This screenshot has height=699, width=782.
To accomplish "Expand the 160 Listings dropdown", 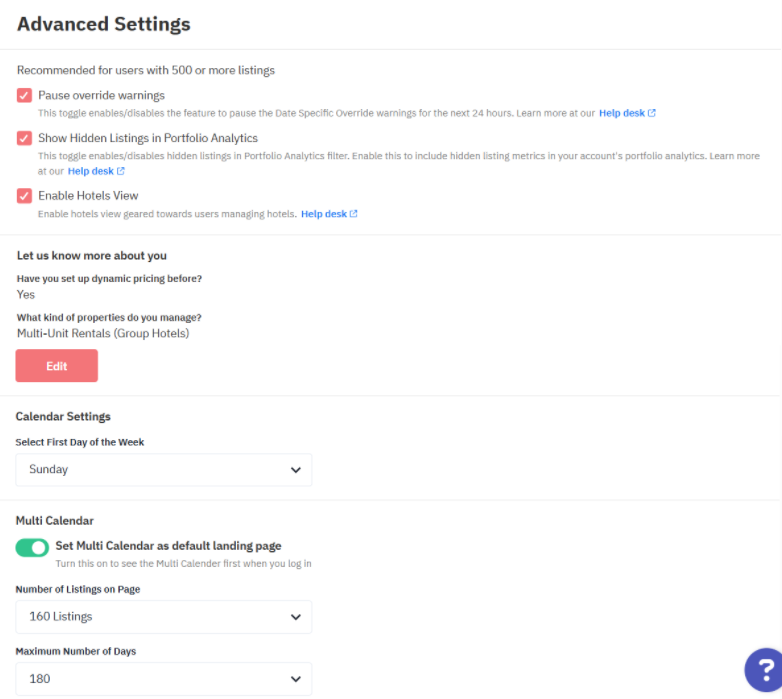I will 164,617.
